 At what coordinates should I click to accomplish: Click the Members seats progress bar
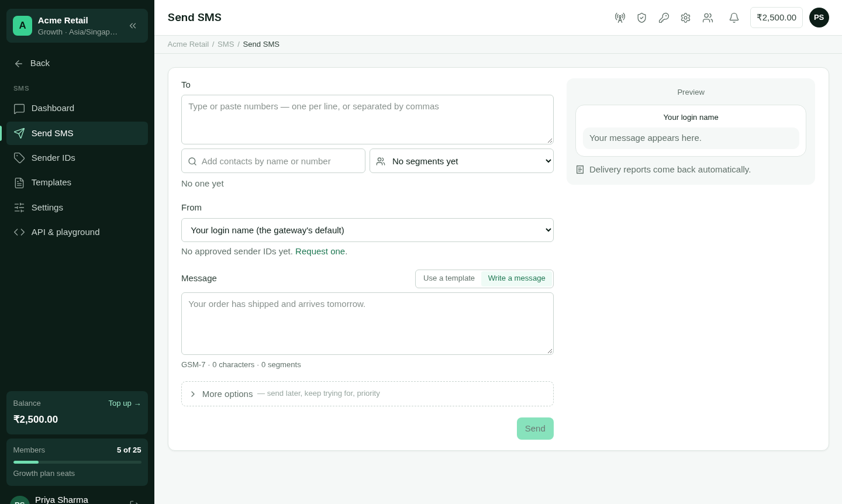(77, 462)
